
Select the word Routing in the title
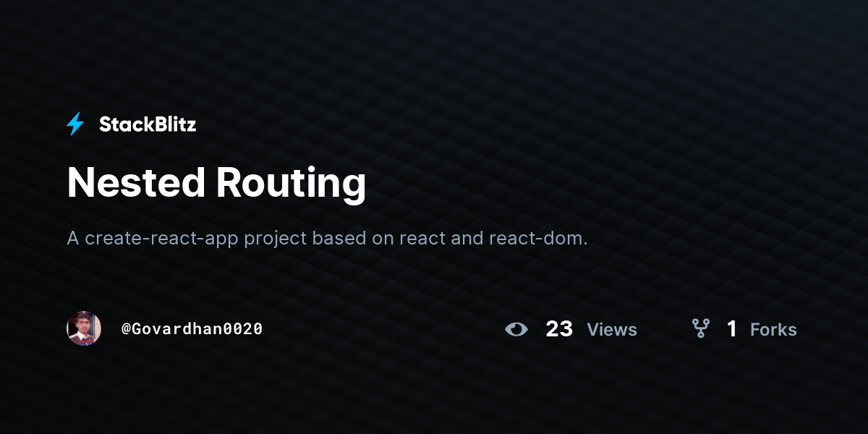click(292, 184)
